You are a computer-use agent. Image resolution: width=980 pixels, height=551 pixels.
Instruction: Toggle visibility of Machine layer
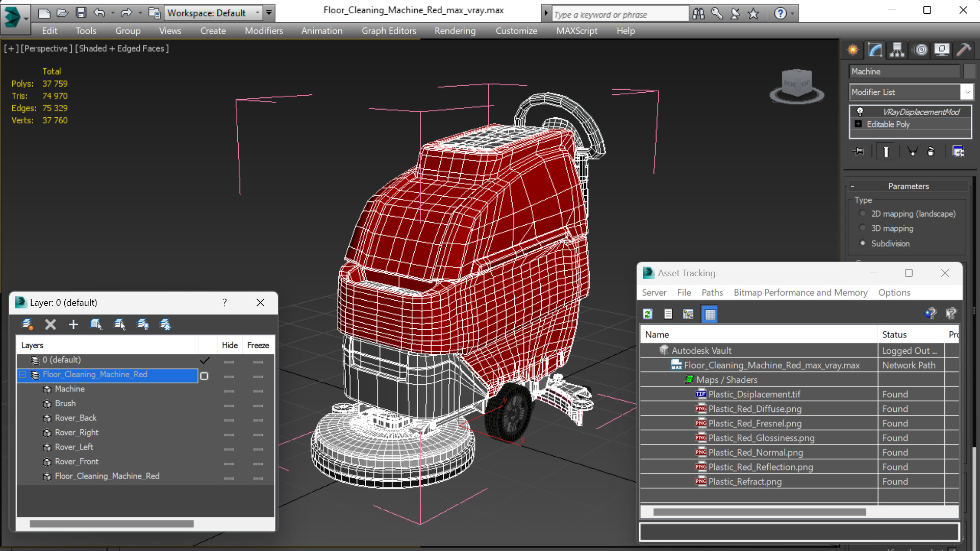click(x=229, y=389)
